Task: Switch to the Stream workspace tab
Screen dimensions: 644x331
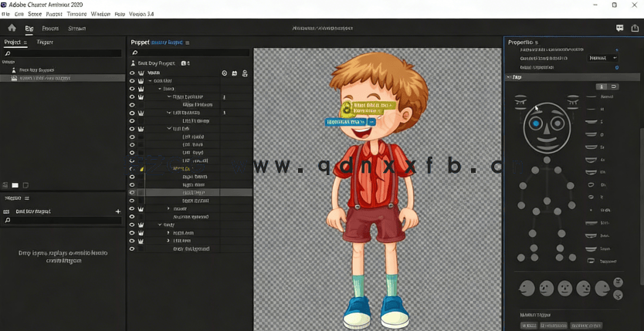Action: 76,29
